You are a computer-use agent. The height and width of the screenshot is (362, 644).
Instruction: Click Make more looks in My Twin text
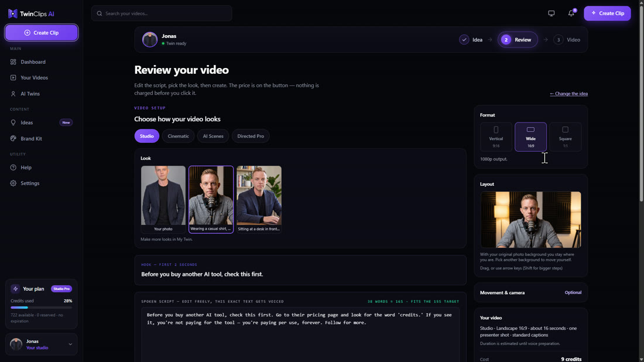[x=166, y=239]
